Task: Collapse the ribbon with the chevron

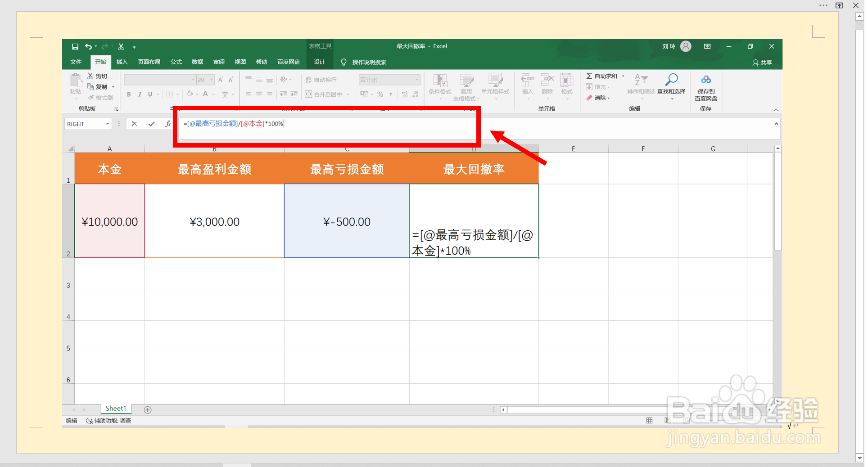Action: pos(776,110)
